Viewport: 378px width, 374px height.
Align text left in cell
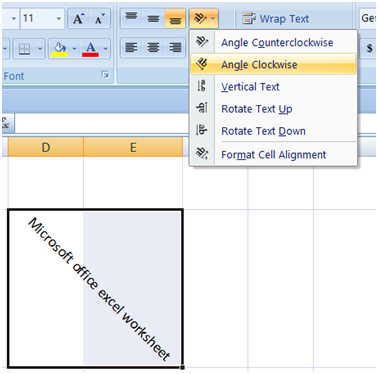[131, 48]
